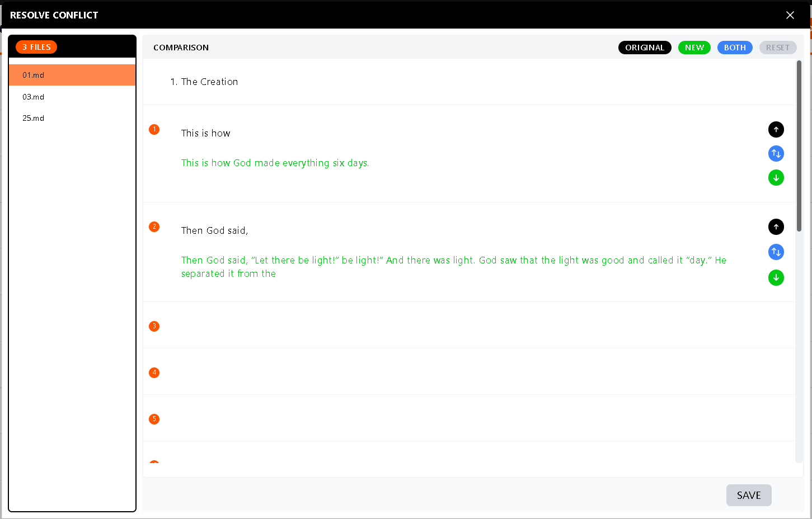Choose ORIGINAL for all conflicts
Screen dimensions: 812x519
click(x=644, y=48)
